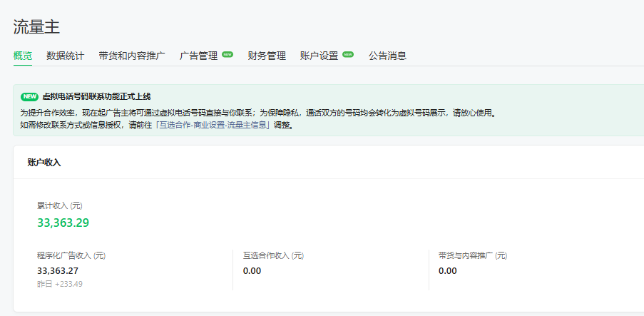
Task: Click the 昨日 +233.49 text
Action: (60, 284)
